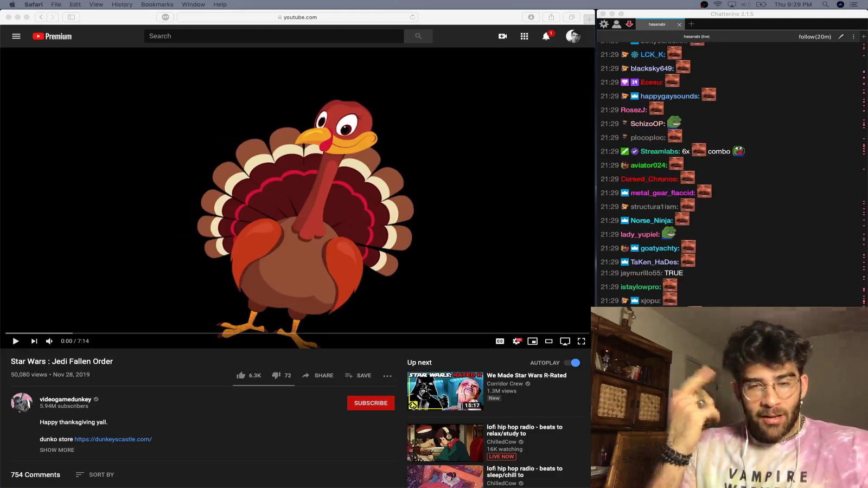Open Chatterino accounts user icon
The width and height of the screenshot is (868, 488).
click(x=617, y=24)
